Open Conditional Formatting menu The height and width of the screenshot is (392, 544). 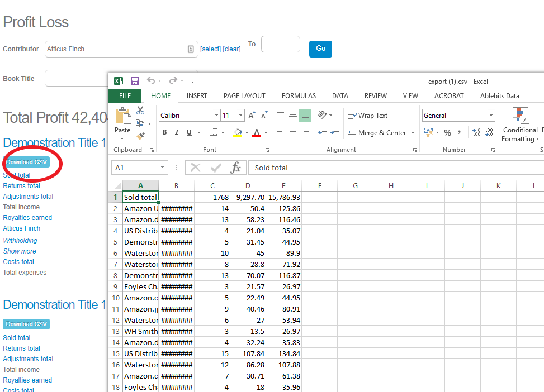(520, 125)
